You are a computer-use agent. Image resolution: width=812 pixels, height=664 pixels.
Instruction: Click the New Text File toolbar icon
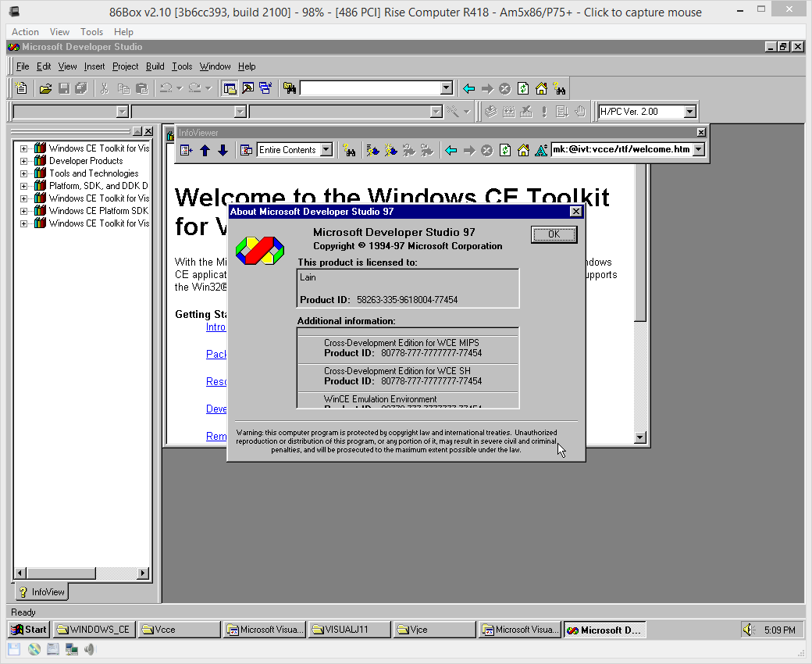click(21, 88)
